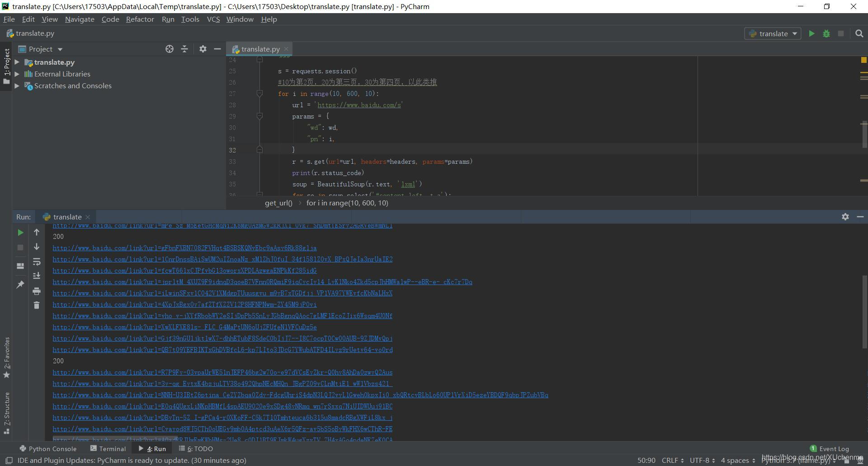This screenshot has width=868, height=466.
Task: Toggle the 1: Project side tab
Action: 6,66
